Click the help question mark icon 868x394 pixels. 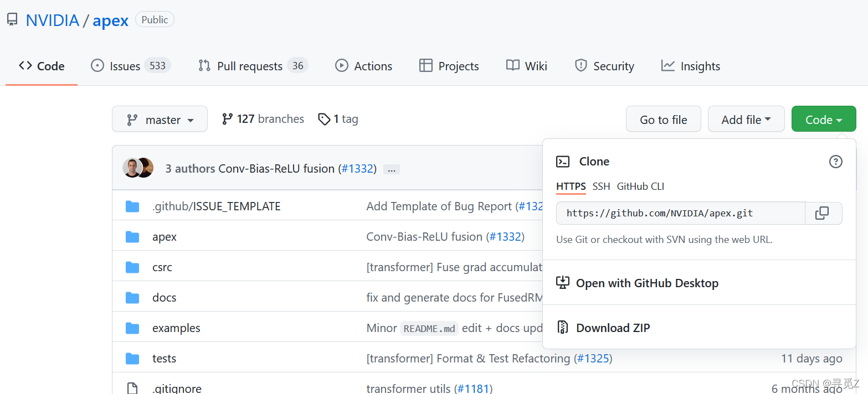[835, 162]
